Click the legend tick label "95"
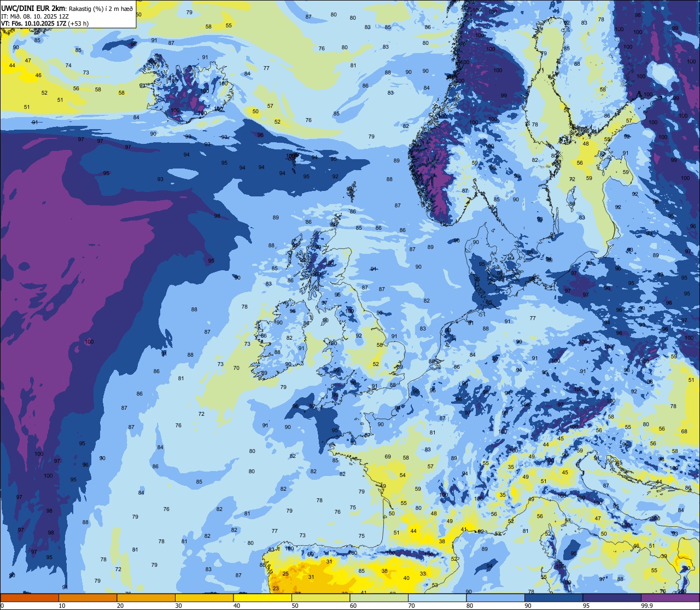The width and height of the screenshot is (700, 610). tap(586, 606)
